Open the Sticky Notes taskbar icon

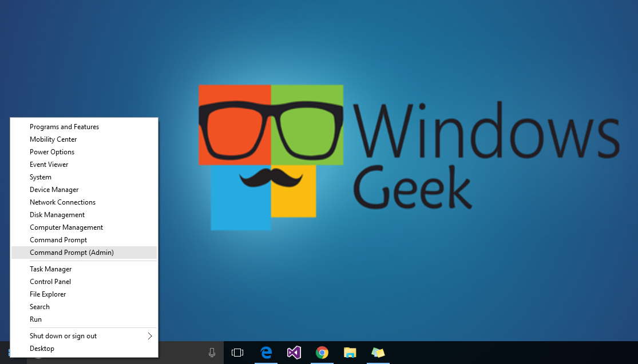click(x=378, y=353)
